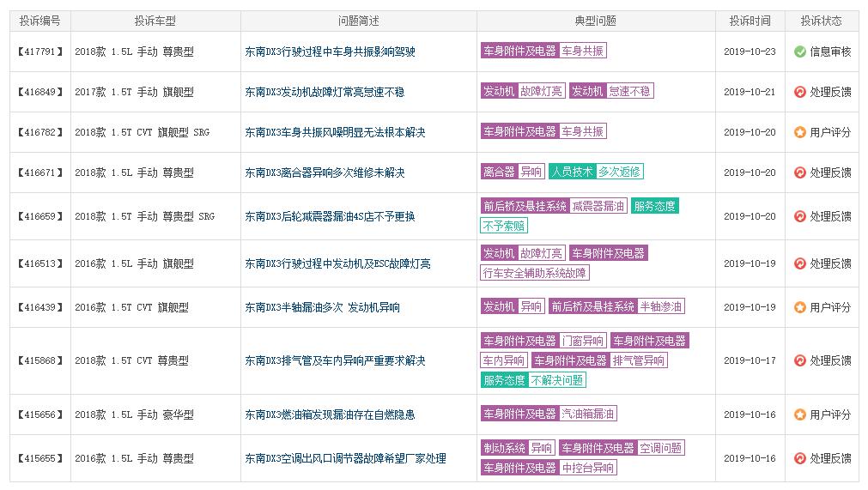Click the red status icon for complaint 416849
868x490 pixels.
(800, 92)
